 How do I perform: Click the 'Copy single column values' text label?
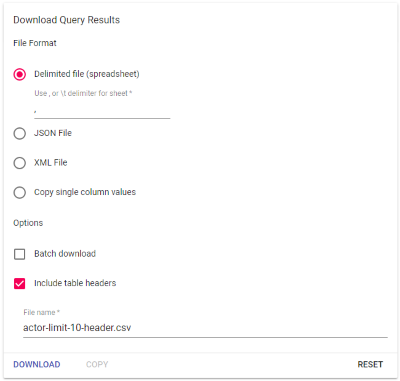point(85,192)
